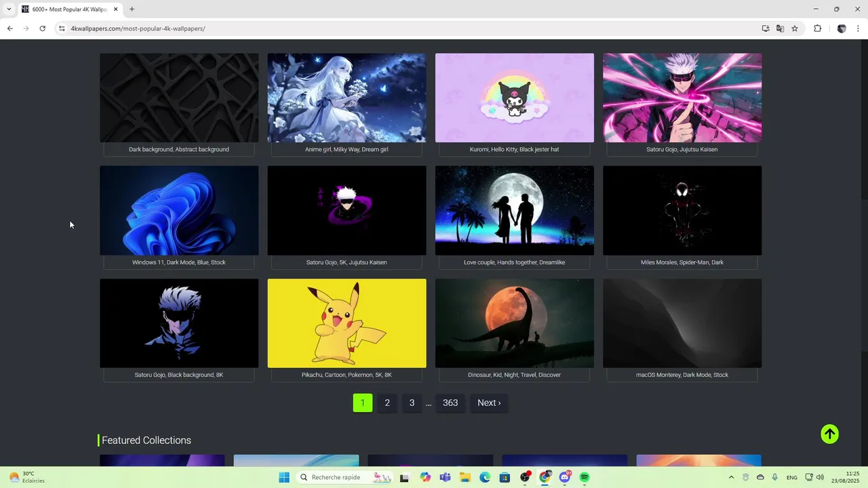Reload the current page
The image size is (868, 488).
tap(42, 28)
